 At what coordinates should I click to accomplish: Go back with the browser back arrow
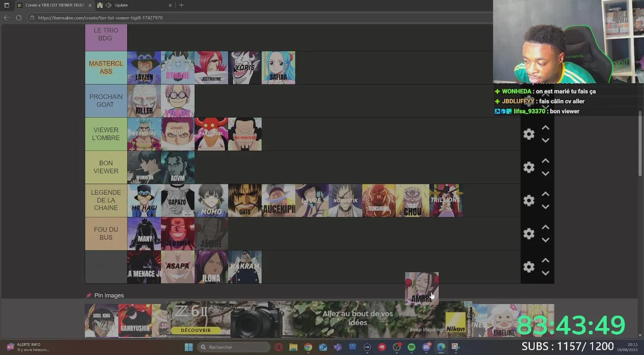(x=6, y=17)
